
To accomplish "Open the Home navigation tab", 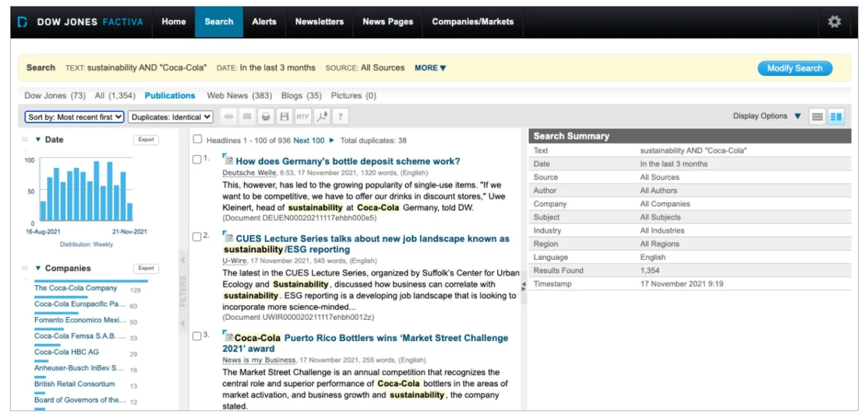I will click(x=174, y=22).
